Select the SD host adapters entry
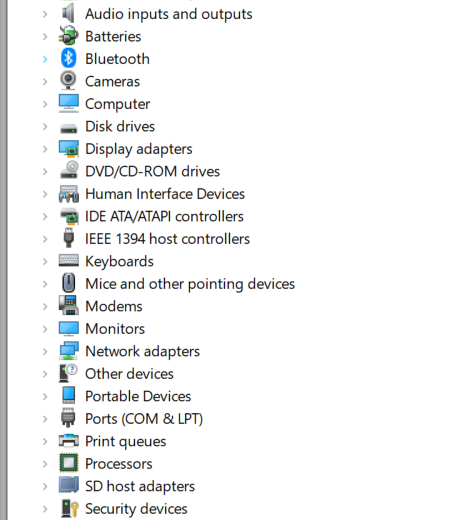This screenshot has width=472, height=520. 140,486
